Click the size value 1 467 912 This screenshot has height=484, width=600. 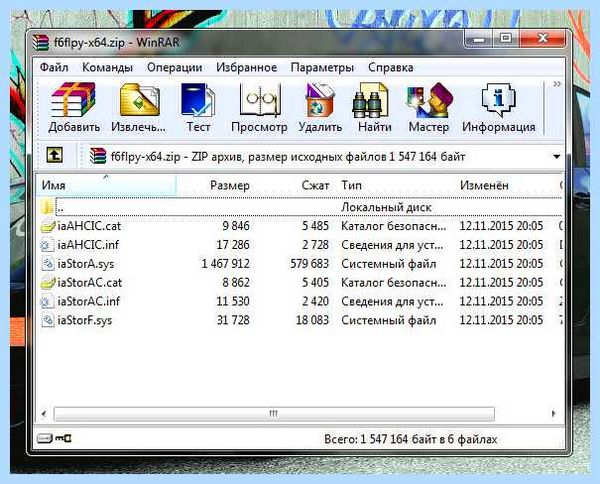(225, 264)
